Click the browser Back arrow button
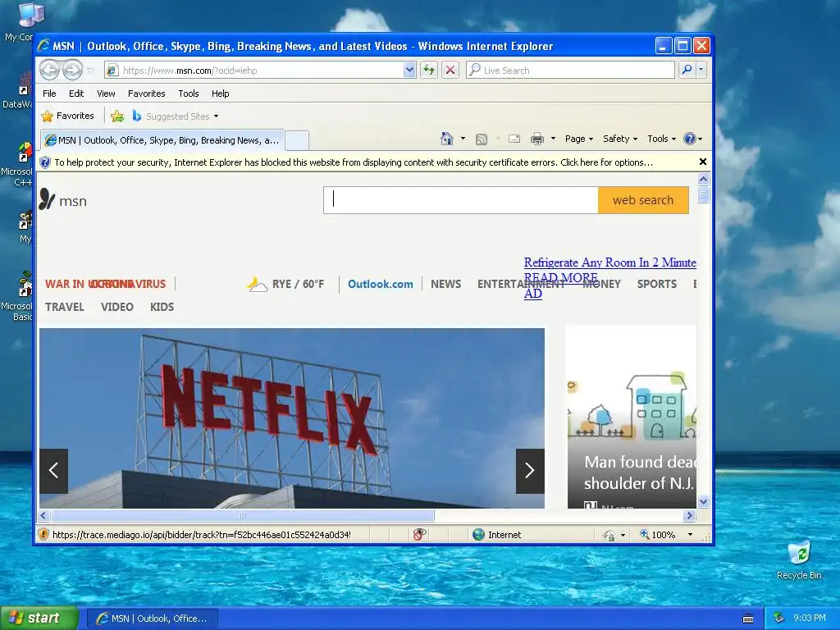 tap(49, 71)
